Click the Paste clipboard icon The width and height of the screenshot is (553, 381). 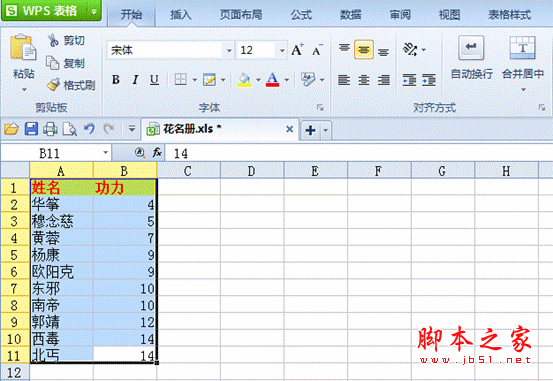coord(23,48)
